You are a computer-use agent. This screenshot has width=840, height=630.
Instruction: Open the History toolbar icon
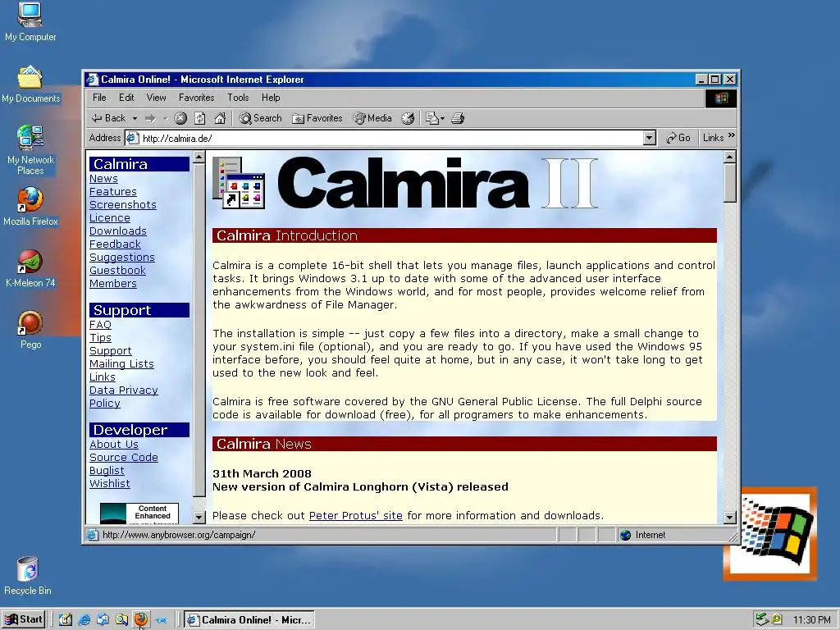click(x=408, y=118)
